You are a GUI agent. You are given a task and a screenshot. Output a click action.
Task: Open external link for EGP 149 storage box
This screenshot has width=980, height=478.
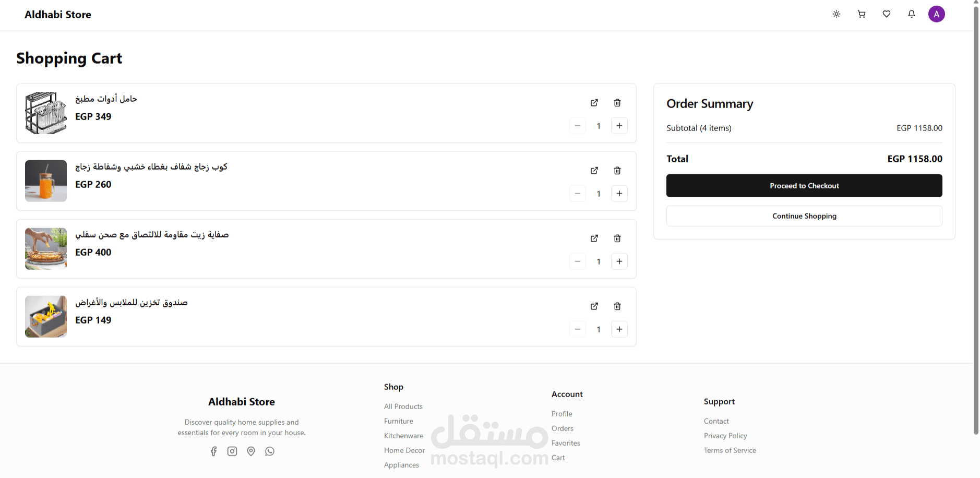[594, 306]
